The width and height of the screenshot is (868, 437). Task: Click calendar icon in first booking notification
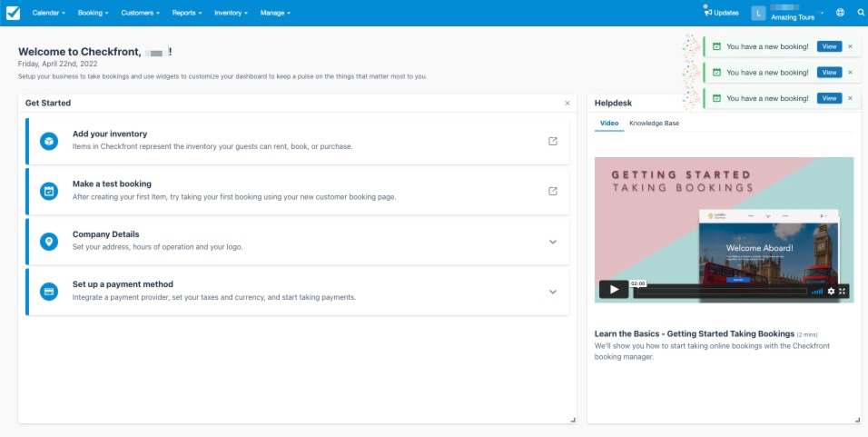click(716, 46)
